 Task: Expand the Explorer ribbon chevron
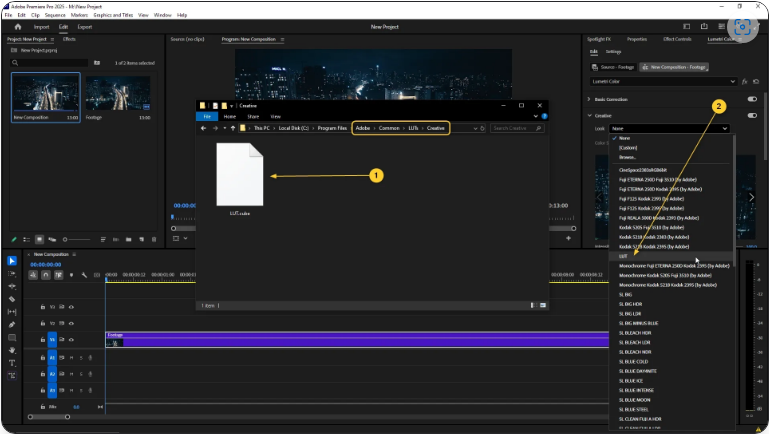point(536,116)
